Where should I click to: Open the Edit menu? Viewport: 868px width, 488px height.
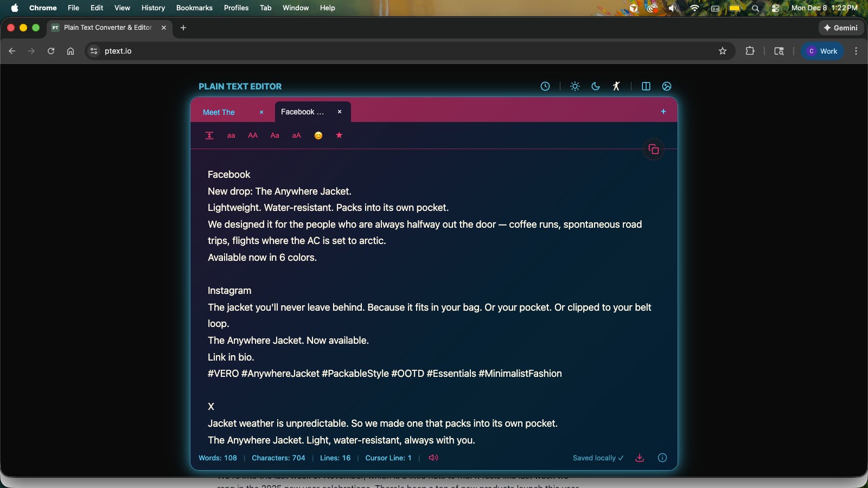pos(97,8)
